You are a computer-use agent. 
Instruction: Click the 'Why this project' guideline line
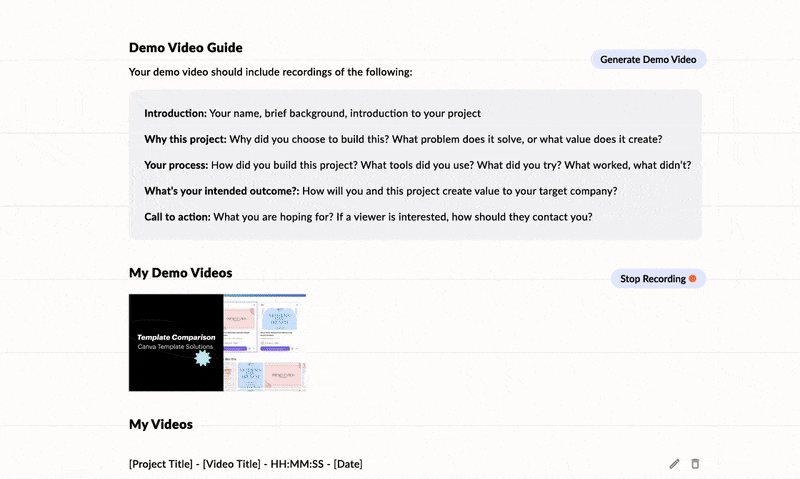[403, 139]
